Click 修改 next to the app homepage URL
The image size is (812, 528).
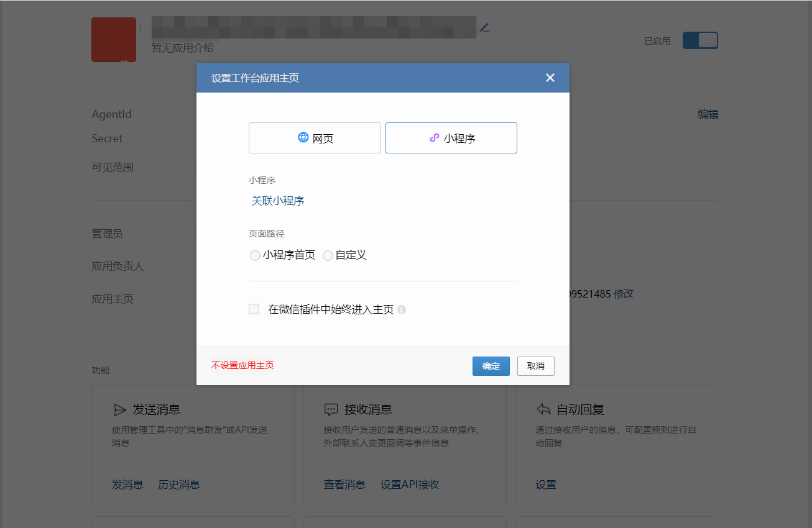[624, 294]
